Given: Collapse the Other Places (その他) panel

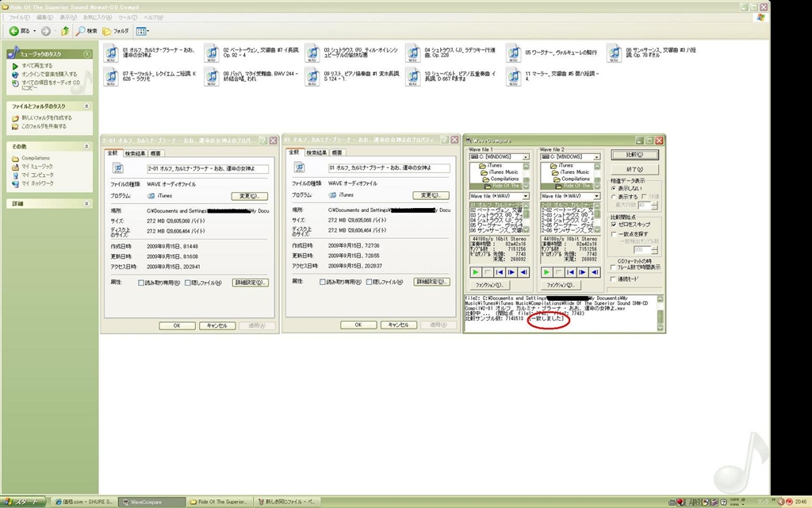Looking at the screenshot, I should (87, 147).
